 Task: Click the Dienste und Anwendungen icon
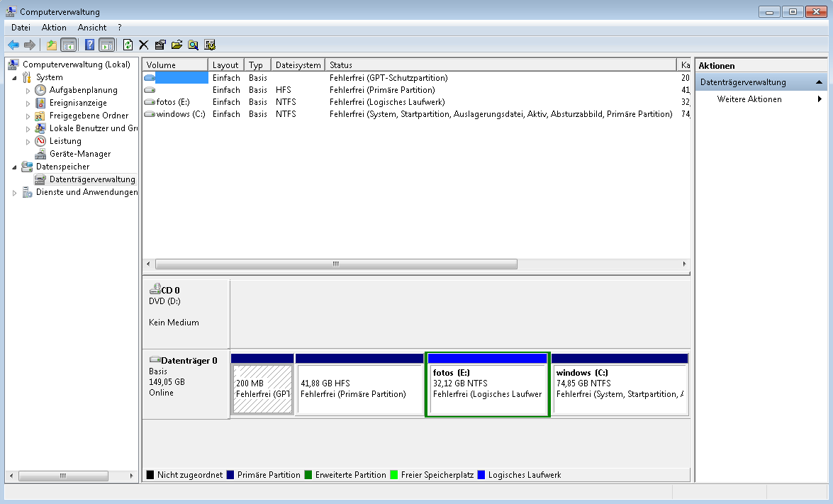pos(27,192)
